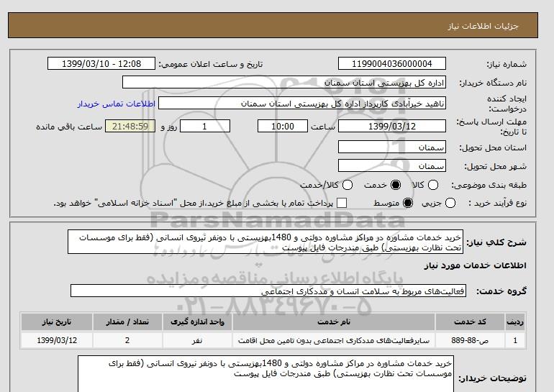Image resolution: width=554 pixels, height=392 pixels.
Task: Click the اطلاعات خدمات مورد نیاز heading
Action: pyautogui.click(x=475, y=265)
